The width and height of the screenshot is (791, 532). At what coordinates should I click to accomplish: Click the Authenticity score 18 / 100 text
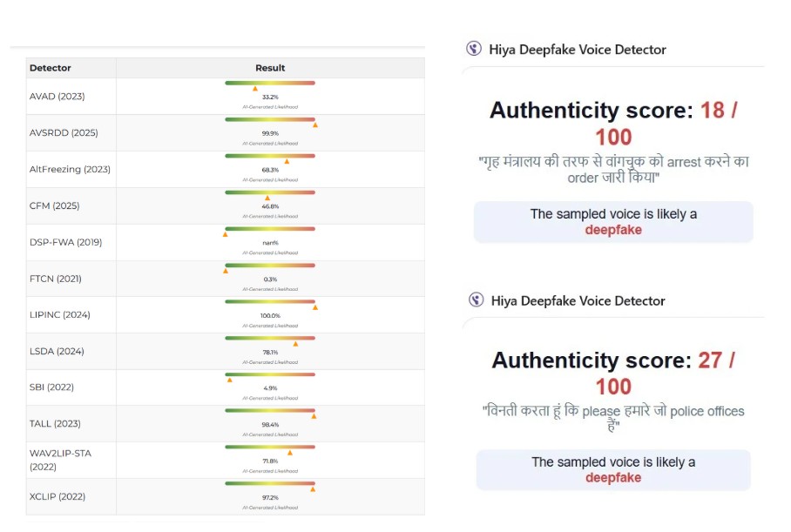pyautogui.click(x=613, y=123)
